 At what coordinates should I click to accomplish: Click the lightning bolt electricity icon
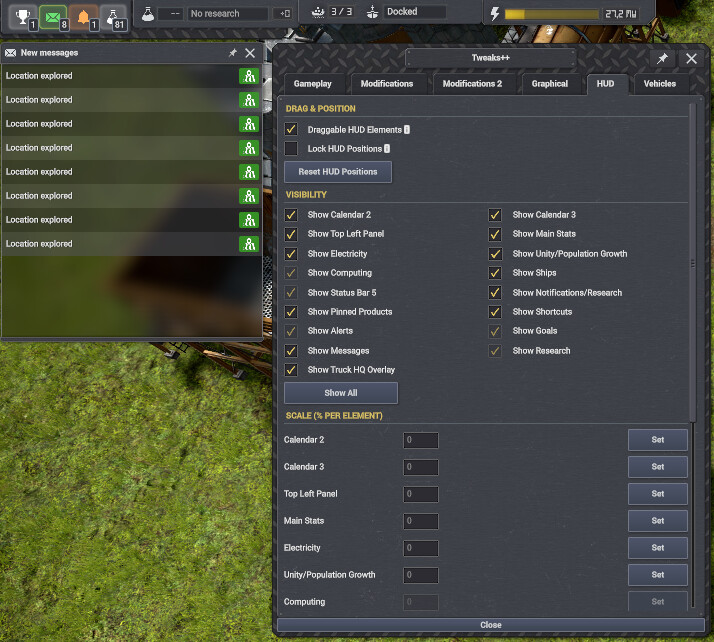(495, 14)
